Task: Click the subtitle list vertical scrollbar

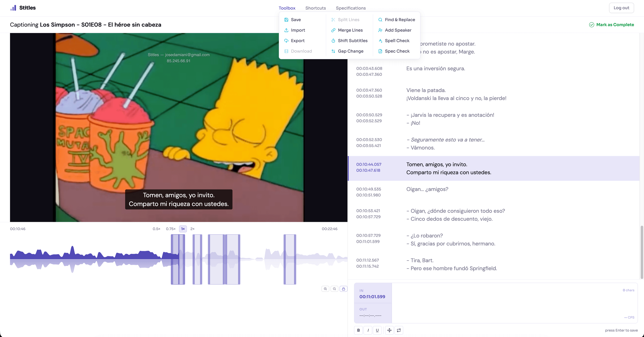Action: pyautogui.click(x=641, y=252)
